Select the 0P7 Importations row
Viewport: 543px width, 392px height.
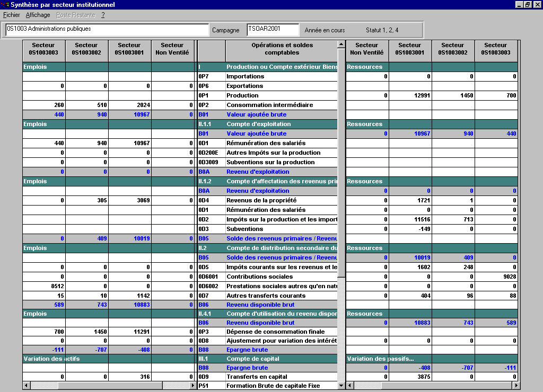click(267, 76)
